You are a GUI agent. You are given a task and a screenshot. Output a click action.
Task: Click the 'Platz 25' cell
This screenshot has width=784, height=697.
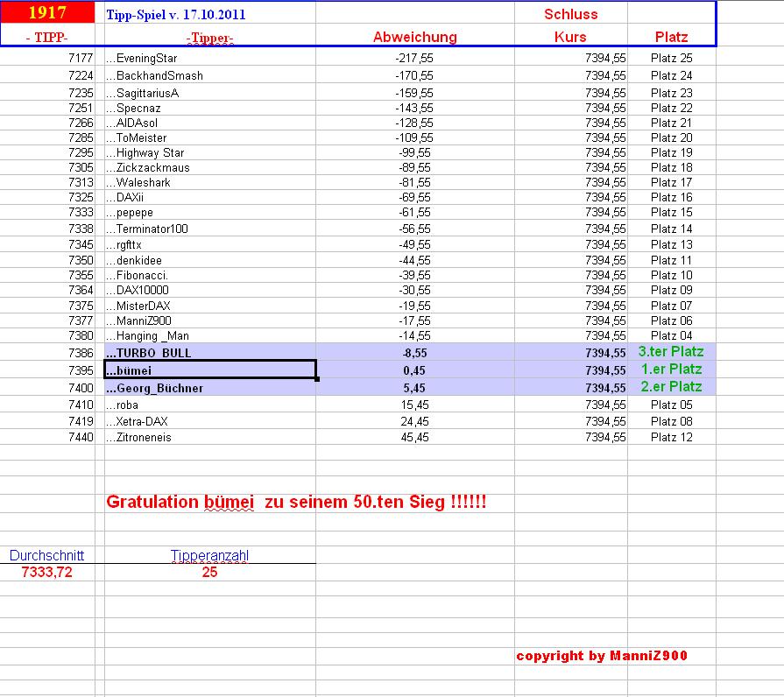pos(672,58)
